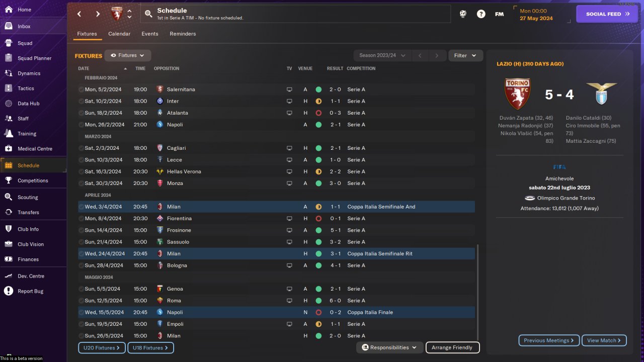Switch to the Fixtures tab
Image resolution: width=644 pixels, height=362 pixels.
coord(87,34)
